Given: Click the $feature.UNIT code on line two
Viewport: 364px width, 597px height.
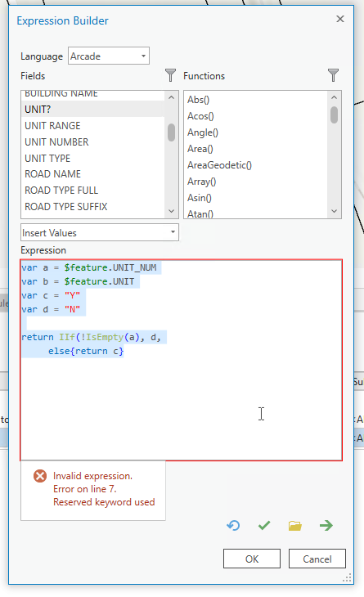Looking at the screenshot, I should (99, 281).
